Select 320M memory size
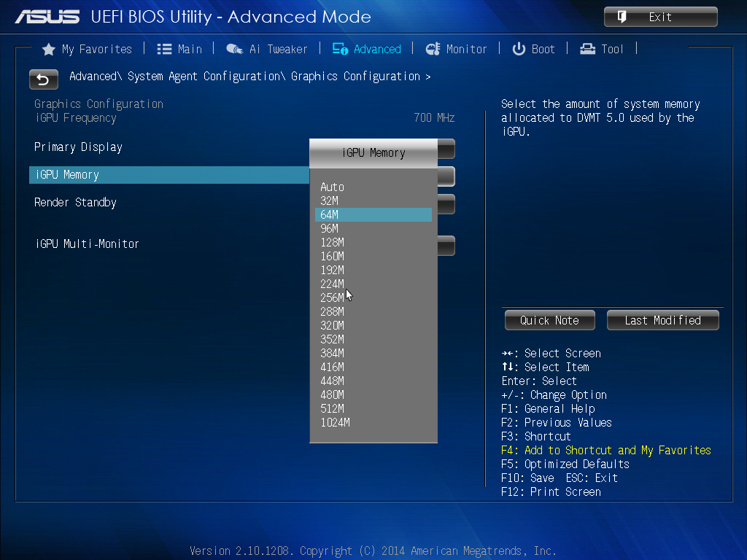Image resolution: width=747 pixels, height=560 pixels. point(373,325)
